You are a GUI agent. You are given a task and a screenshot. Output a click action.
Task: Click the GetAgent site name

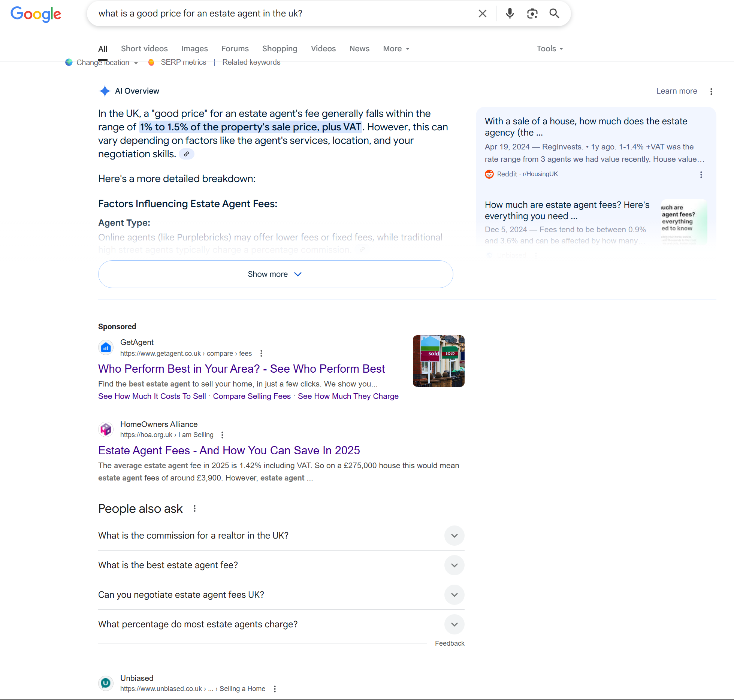pos(137,342)
